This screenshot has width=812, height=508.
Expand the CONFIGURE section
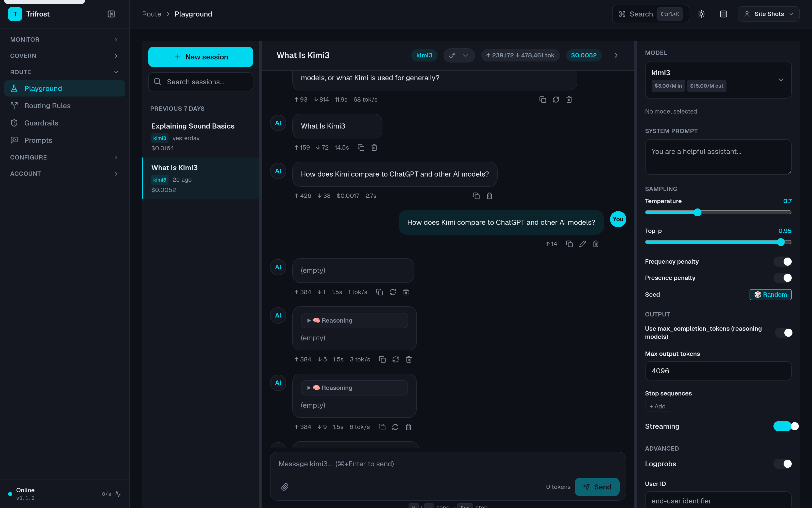pos(64,157)
